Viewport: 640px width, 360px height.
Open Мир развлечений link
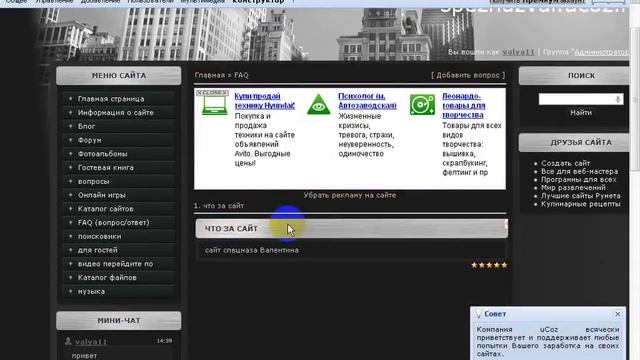tap(573, 188)
